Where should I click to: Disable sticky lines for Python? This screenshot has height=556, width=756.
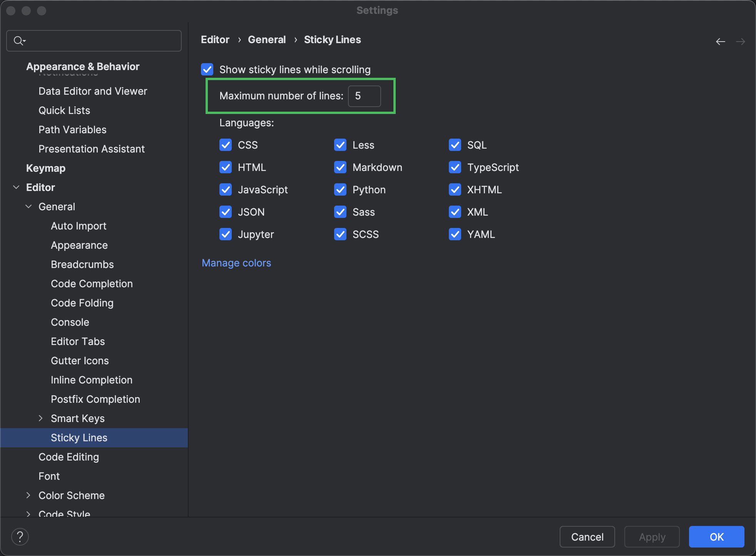point(340,189)
